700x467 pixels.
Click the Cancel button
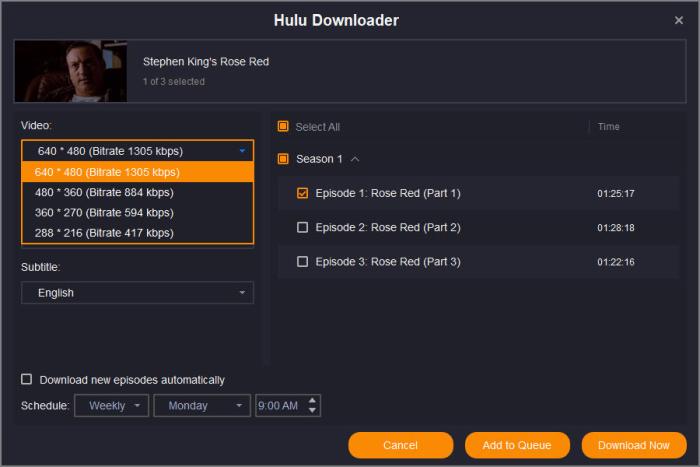(x=400, y=445)
